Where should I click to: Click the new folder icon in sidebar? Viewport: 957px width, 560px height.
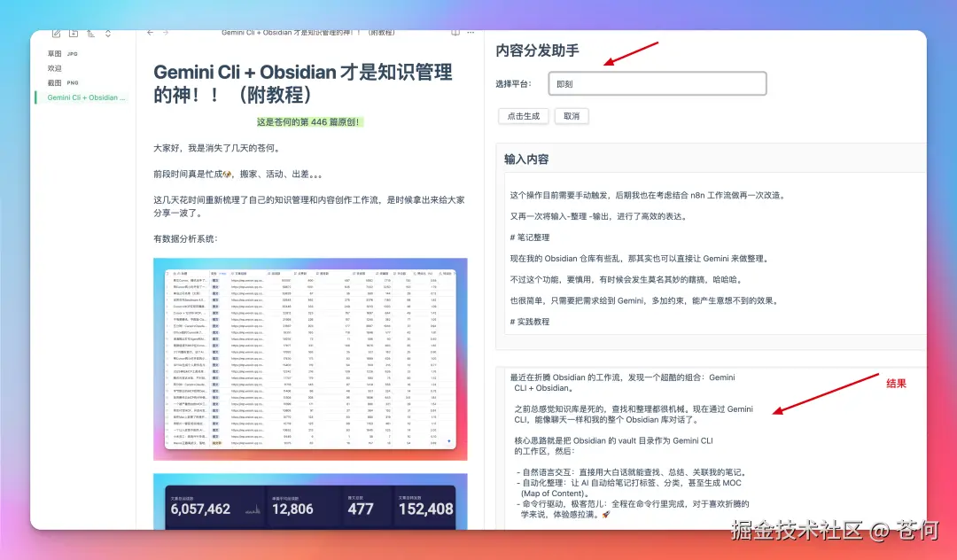click(72, 32)
